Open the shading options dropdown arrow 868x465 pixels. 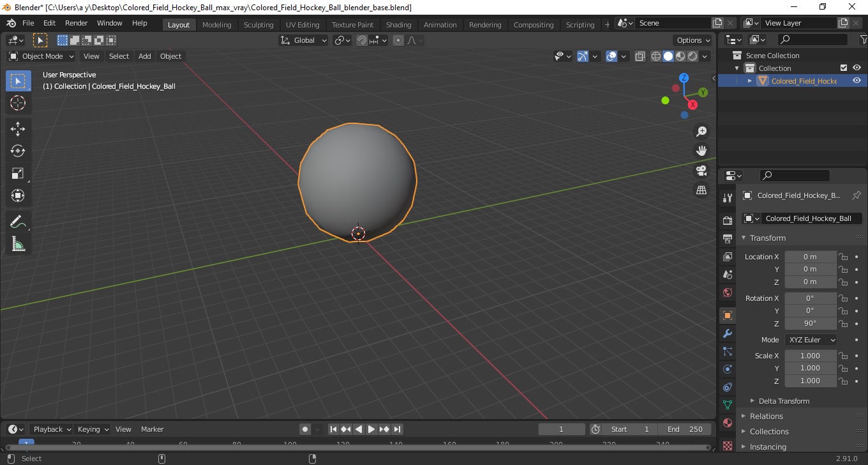tap(705, 56)
